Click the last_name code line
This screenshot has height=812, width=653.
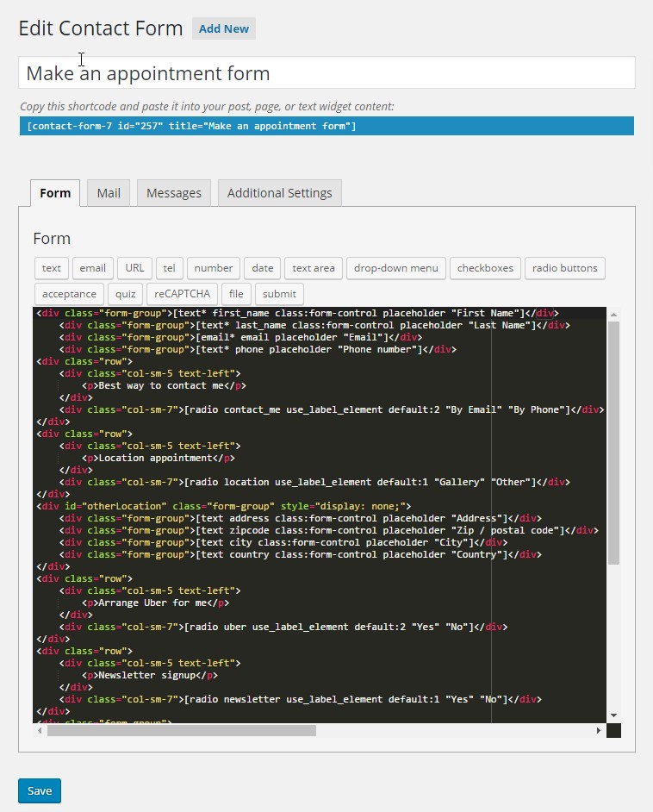click(x=314, y=325)
